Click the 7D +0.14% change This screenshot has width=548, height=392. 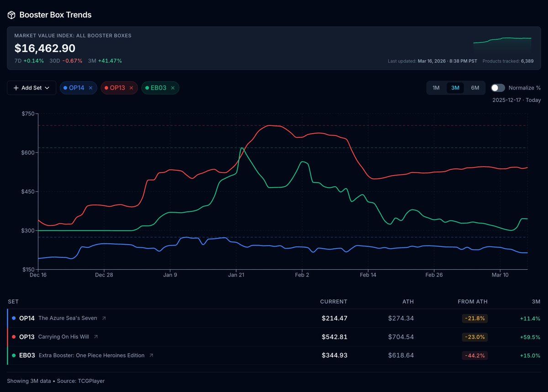point(29,61)
